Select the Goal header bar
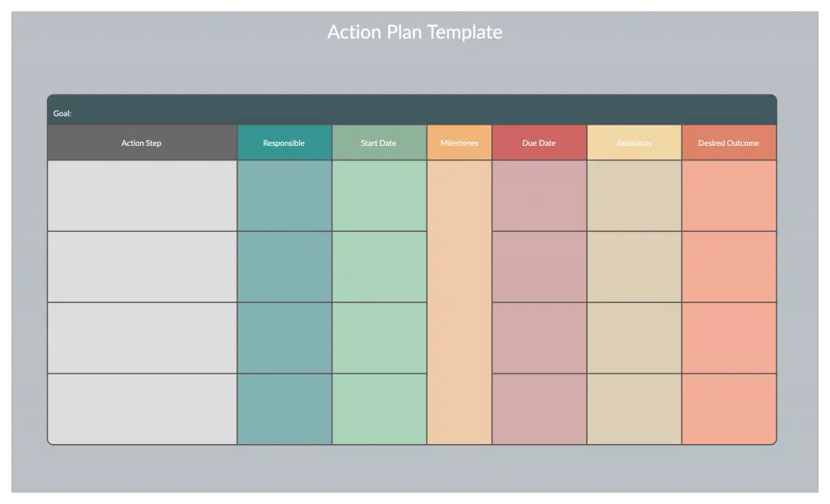This screenshot has width=830, height=504. (412, 109)
